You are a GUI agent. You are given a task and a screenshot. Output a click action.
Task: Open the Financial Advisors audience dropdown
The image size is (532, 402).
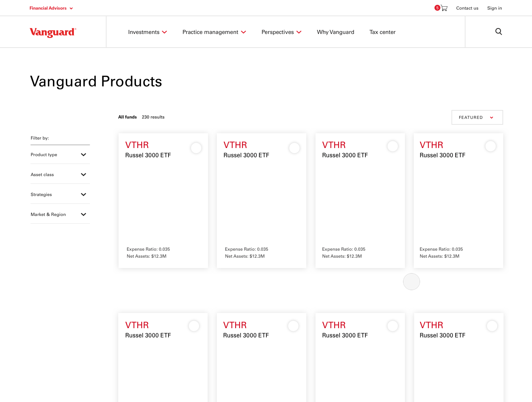coord(51,8)
